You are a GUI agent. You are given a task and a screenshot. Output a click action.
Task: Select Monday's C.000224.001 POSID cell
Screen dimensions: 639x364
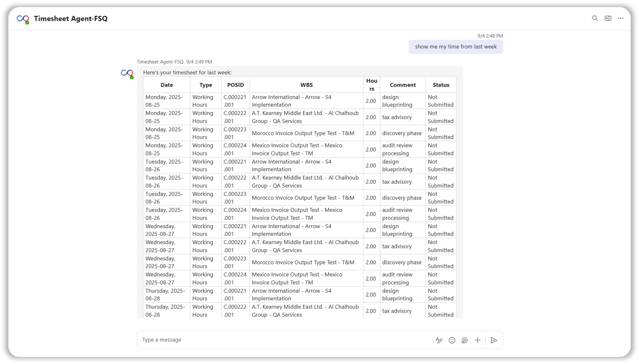coord(235,149)
